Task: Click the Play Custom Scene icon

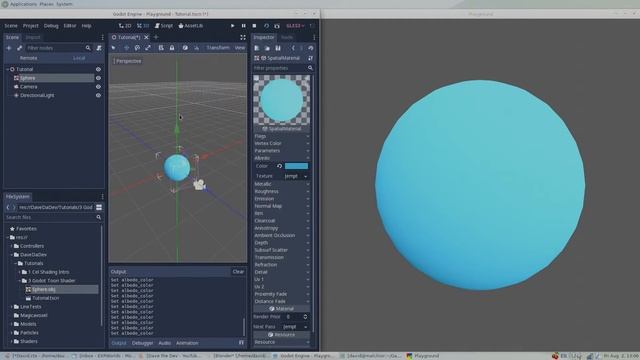Action: click(x=277, y=26)
